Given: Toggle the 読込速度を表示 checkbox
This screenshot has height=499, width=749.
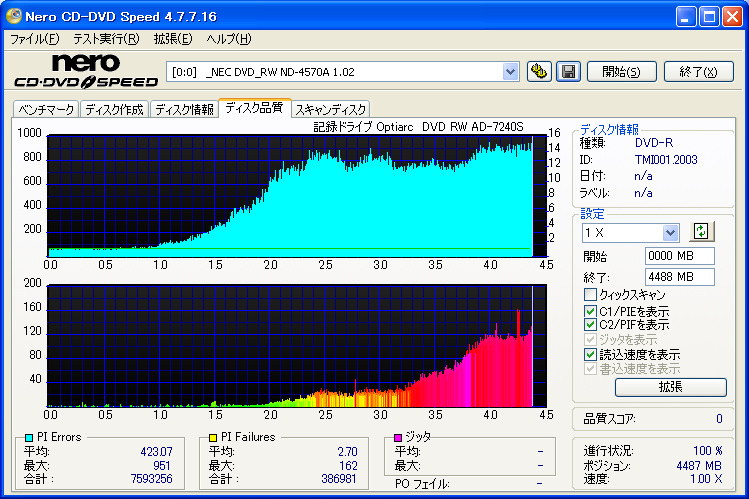Looking at the screenshot, I should coord(590,354).
